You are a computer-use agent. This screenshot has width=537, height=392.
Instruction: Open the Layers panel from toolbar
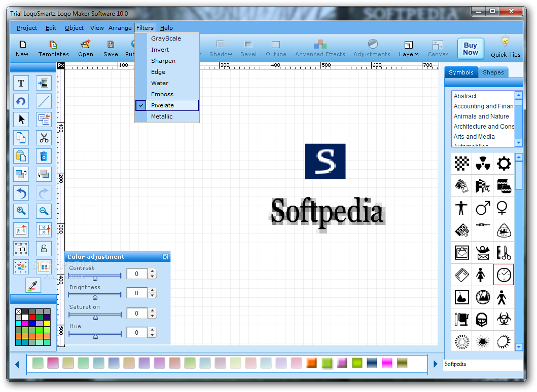click(409, 48)
